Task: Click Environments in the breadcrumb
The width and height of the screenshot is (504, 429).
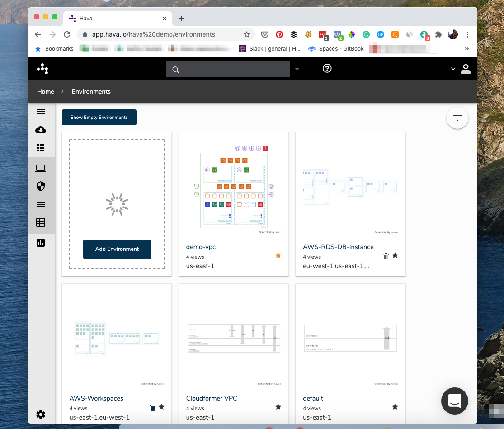Action: coord(91,92)
